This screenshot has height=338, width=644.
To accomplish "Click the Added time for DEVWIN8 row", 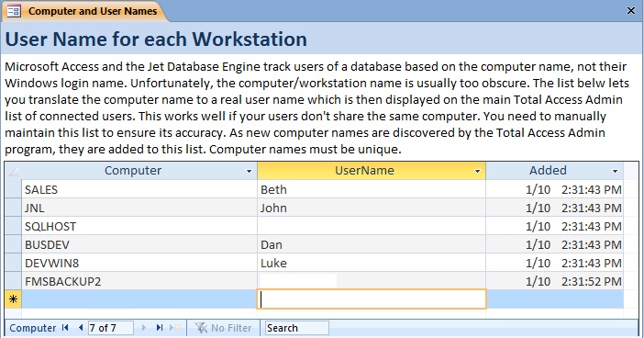I will click(554, 263).
